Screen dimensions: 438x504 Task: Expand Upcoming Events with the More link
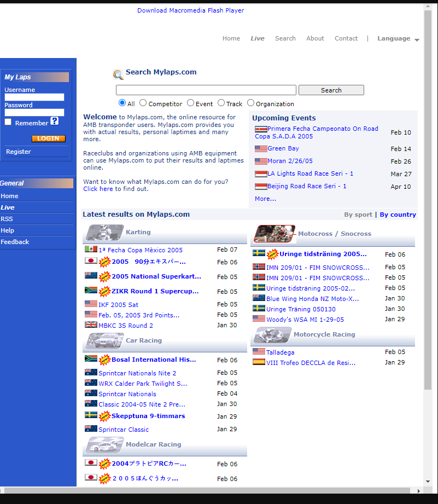265,199
